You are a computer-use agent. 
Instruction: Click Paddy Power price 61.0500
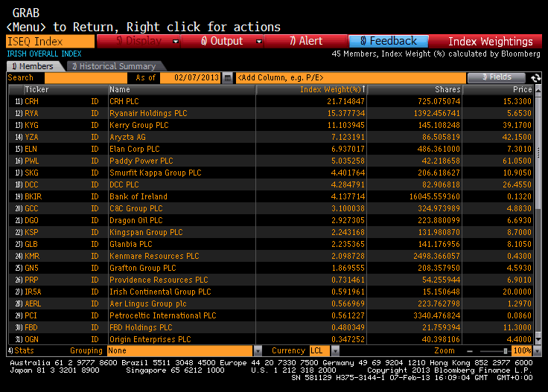tap(517, 161)
